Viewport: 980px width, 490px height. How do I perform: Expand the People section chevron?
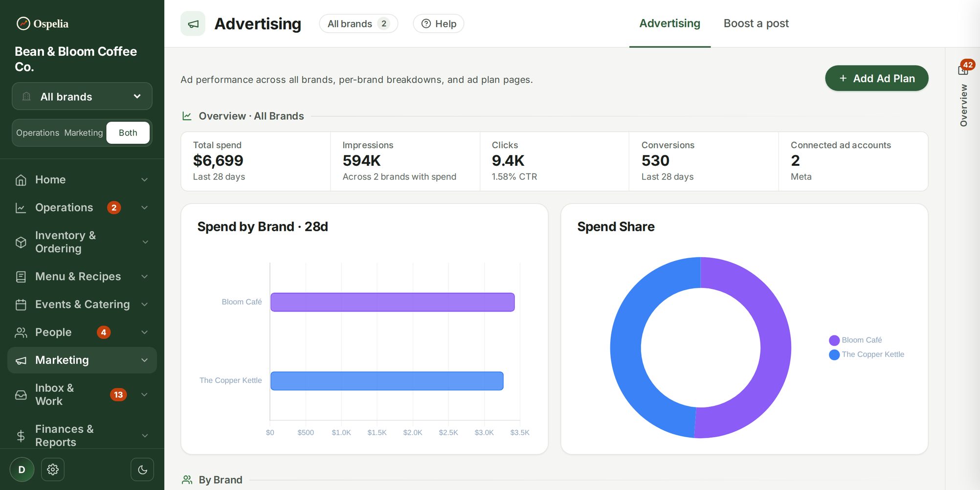145,333
